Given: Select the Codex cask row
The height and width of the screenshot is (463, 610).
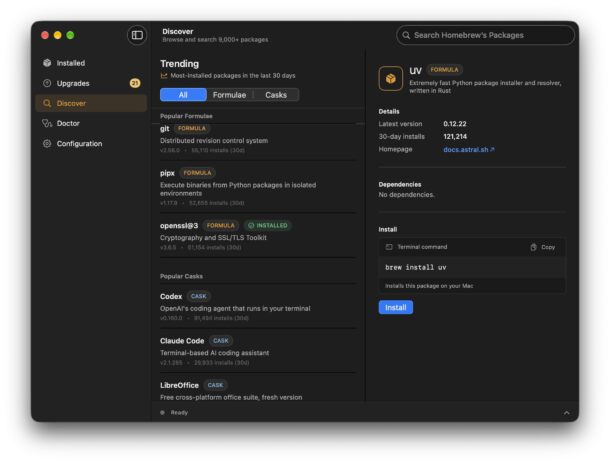Looking at the screenshot, I should tap(258, 307).
